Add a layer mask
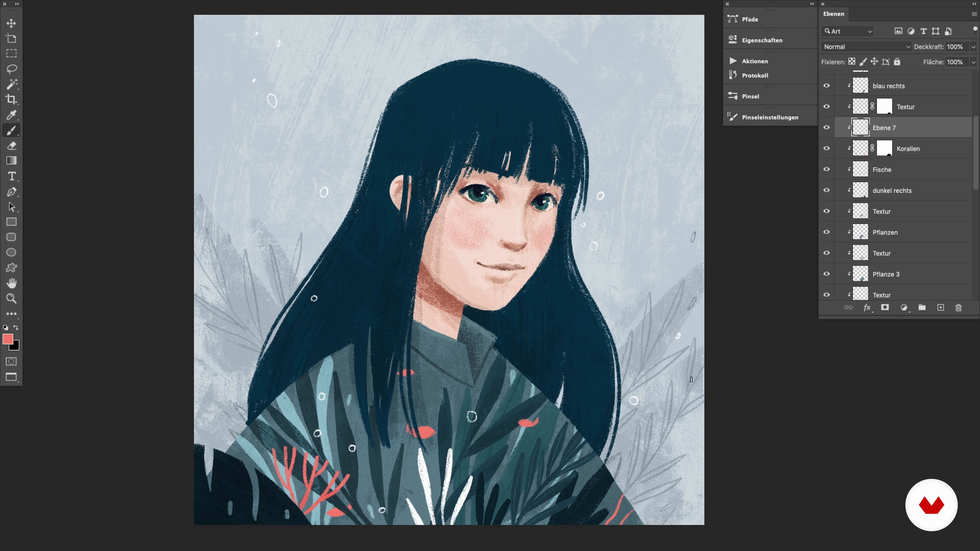Screen dimensions: 980x551 tap(885, 307)
